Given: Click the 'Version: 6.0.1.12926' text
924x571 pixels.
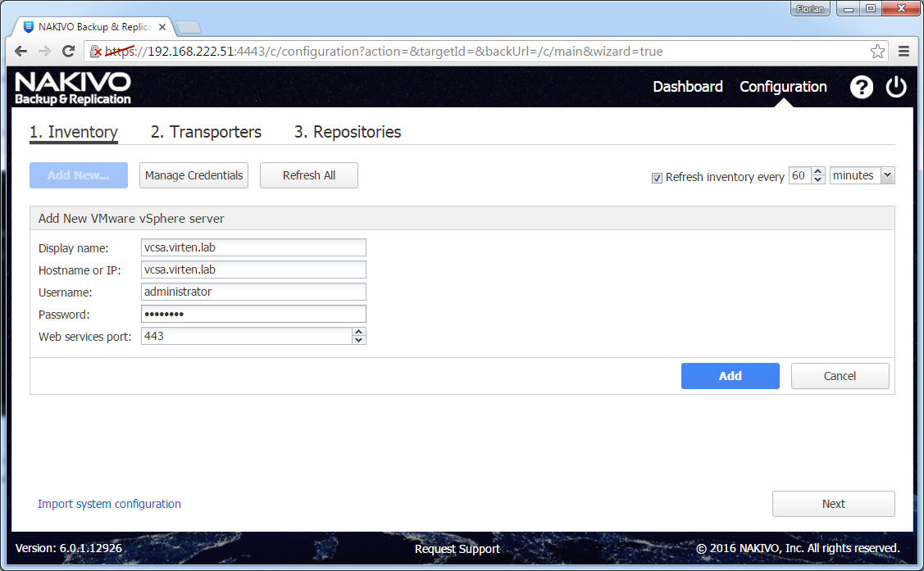Looking at the screenshot, I should coord(68,548).
